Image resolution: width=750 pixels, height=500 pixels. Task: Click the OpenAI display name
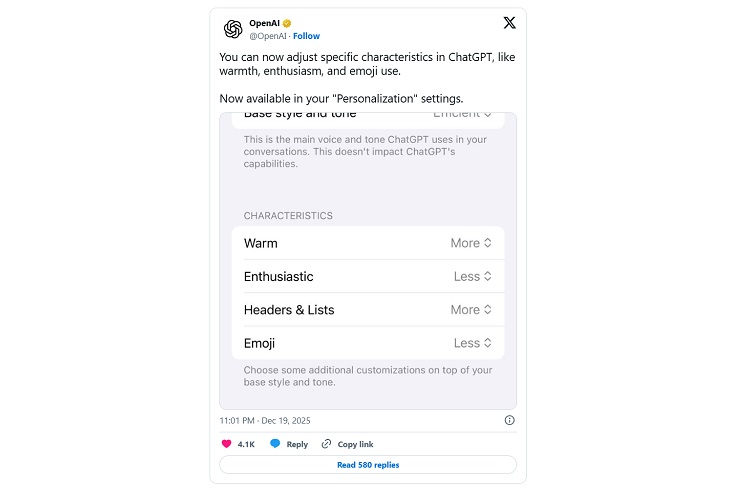(x=264, y=22)
